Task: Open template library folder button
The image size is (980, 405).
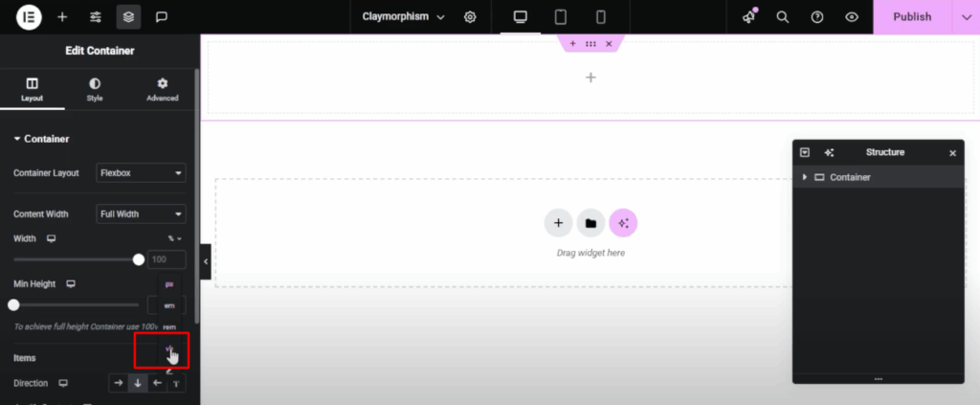Action: click(x=590, y=223)
